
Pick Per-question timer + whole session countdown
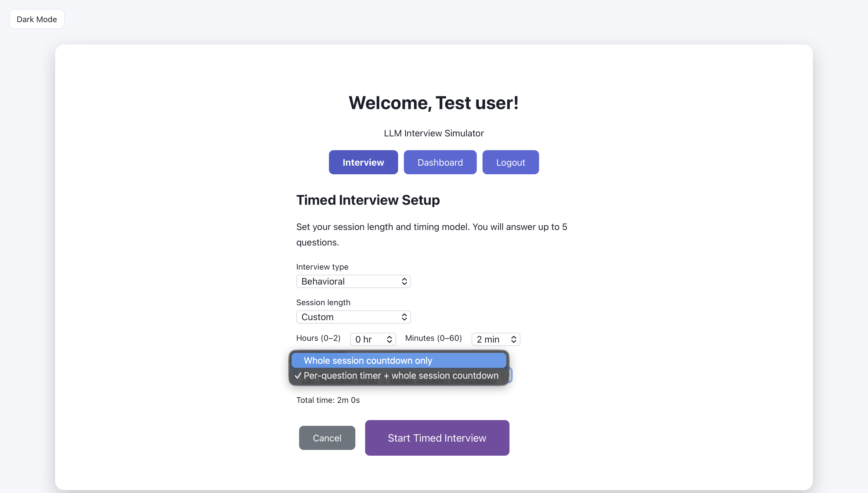click(401, 376)
